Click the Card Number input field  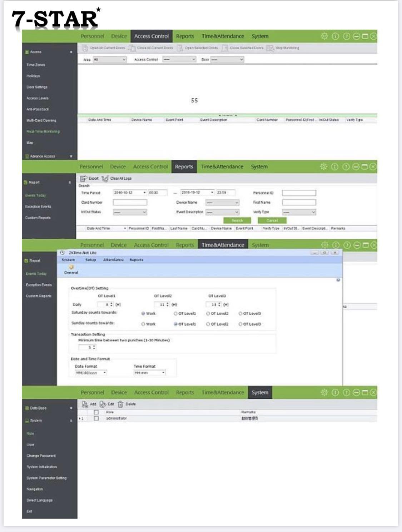click(130, 203)
